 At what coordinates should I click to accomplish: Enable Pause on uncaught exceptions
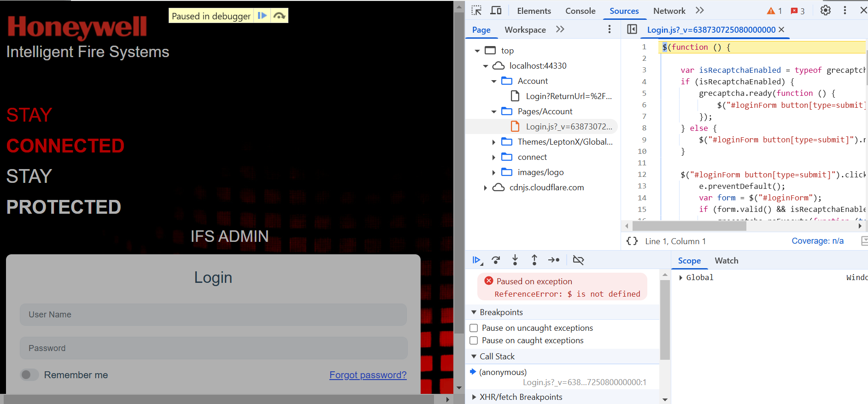click(474, 328)
